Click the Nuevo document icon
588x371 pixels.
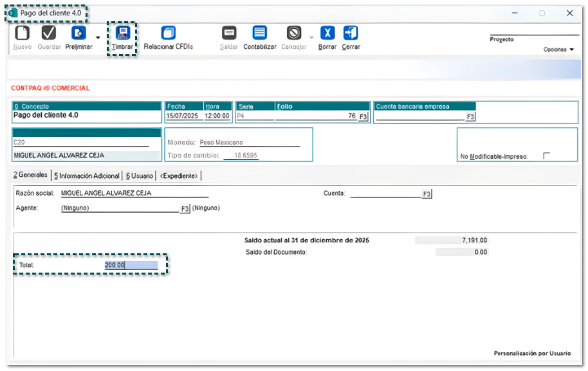(x=23, y=33)
